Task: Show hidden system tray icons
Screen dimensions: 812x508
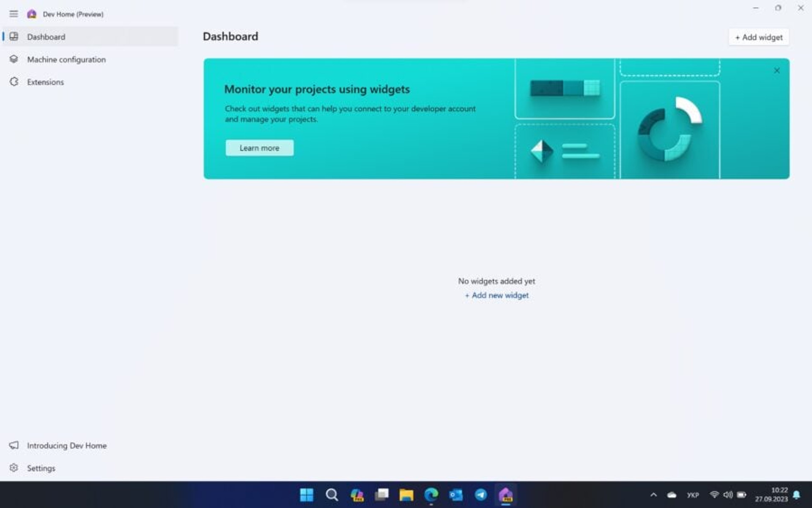Action: [653, 494]
